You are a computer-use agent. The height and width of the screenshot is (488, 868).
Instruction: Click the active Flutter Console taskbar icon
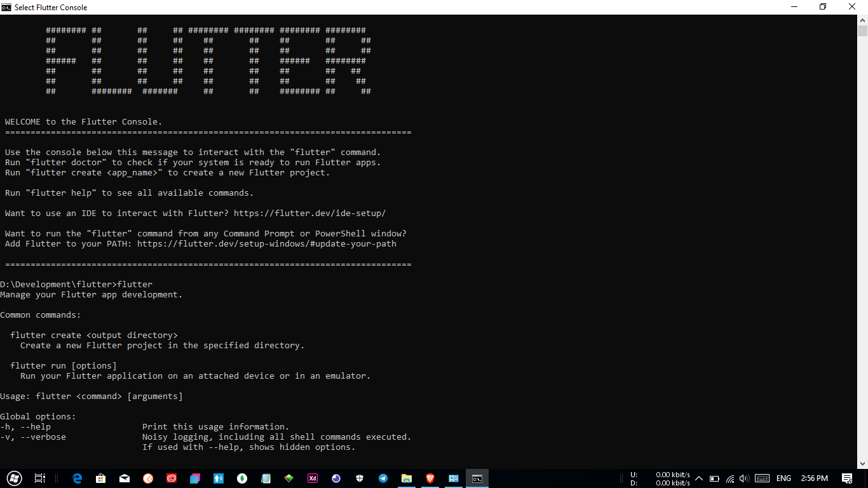[477, 478]
